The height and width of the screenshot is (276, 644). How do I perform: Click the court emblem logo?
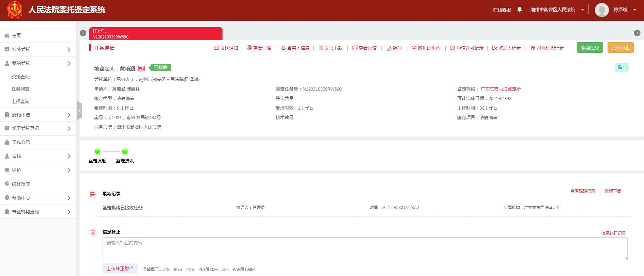tap(15, 10)
